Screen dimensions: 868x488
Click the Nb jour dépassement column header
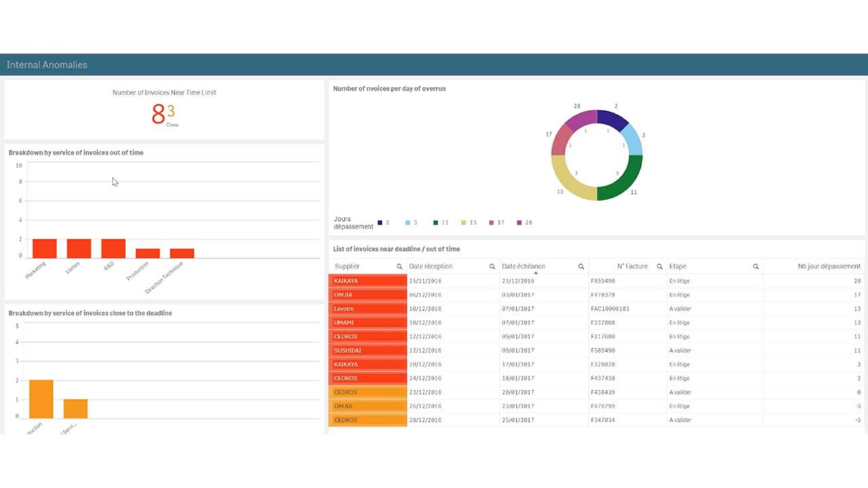[x=829, y=266]
